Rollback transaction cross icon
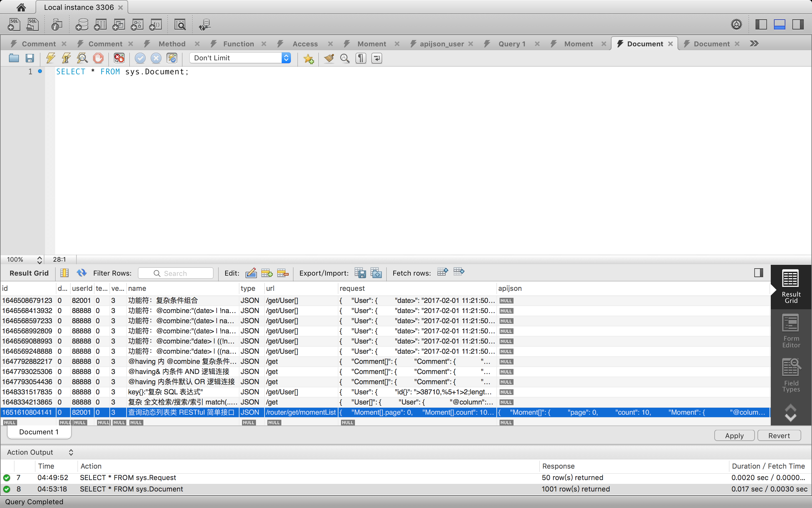812x508 pixels. click(156, 58)
